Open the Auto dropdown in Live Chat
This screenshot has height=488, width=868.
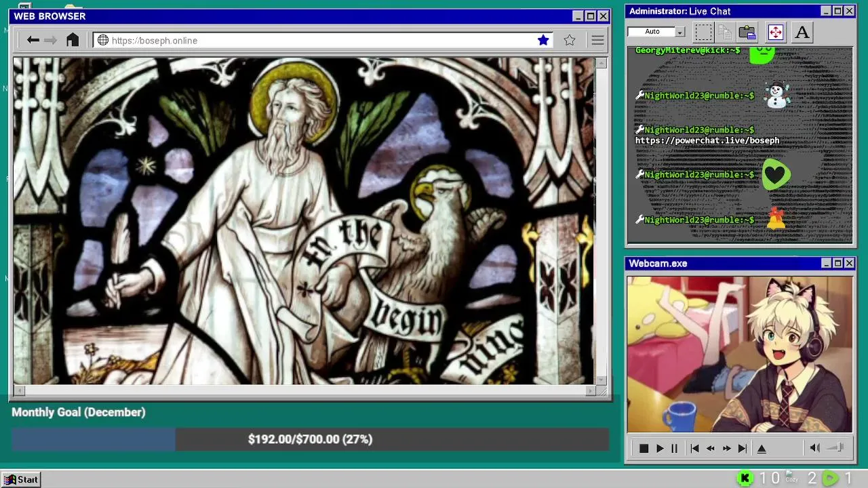click(679, 32)
